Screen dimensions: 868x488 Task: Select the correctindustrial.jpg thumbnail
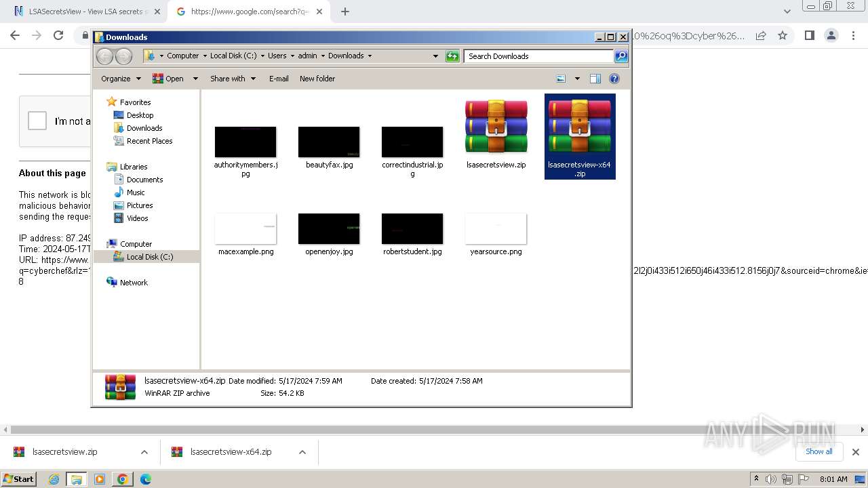412,142
